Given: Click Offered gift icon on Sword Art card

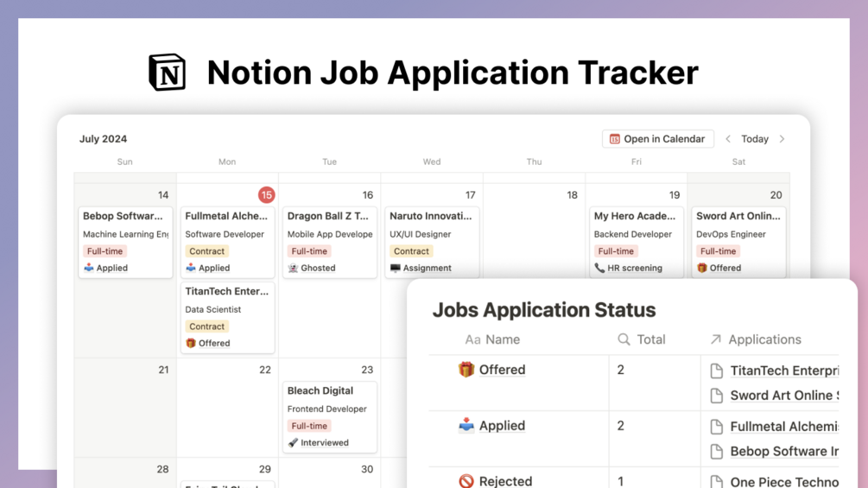Looking at the screenshot, I should point(702,268).
